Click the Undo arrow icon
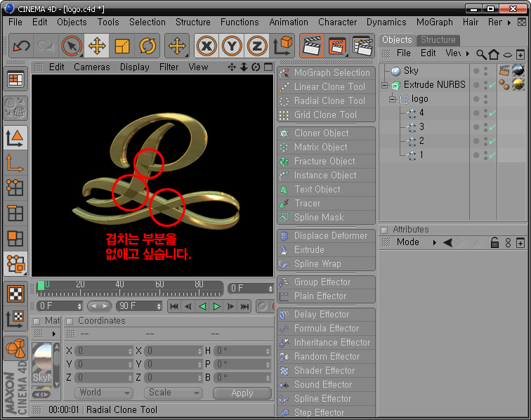531x420 pixels. point(22,47)
